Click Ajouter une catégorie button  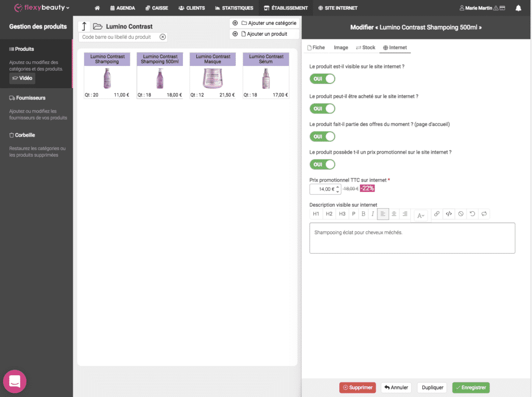tap(264, 23)
